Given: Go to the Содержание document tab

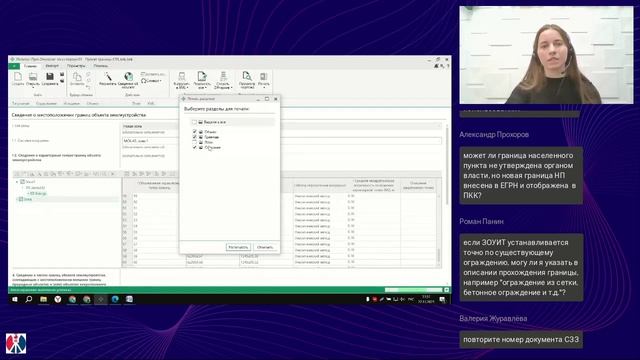Looking at the screenshot, I should click(x=46, y=104).
